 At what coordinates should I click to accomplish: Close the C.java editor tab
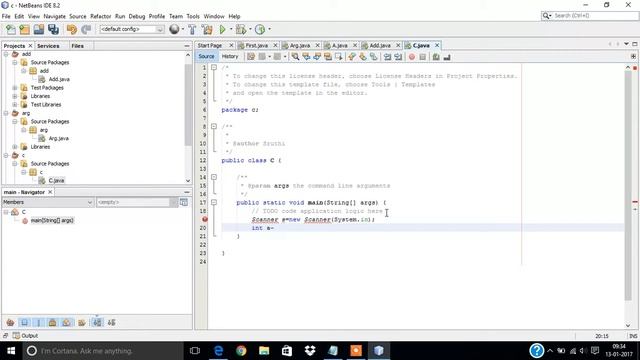pos(437,45)
